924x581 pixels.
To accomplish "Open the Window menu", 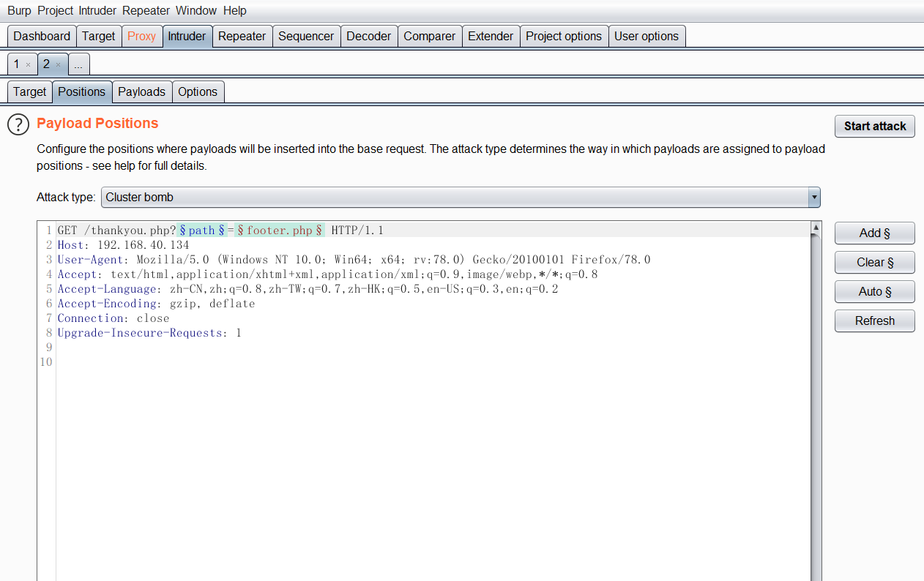I will click(196, 10).
